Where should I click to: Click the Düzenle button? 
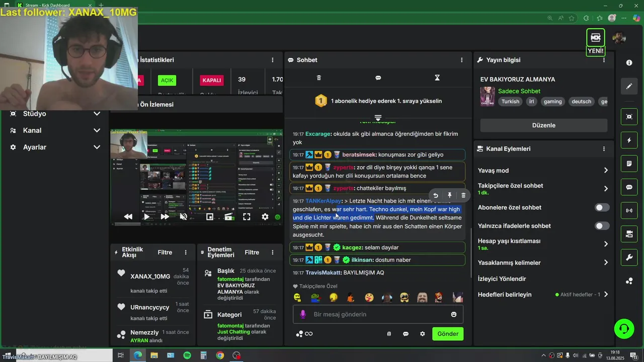tap(544, 125)
